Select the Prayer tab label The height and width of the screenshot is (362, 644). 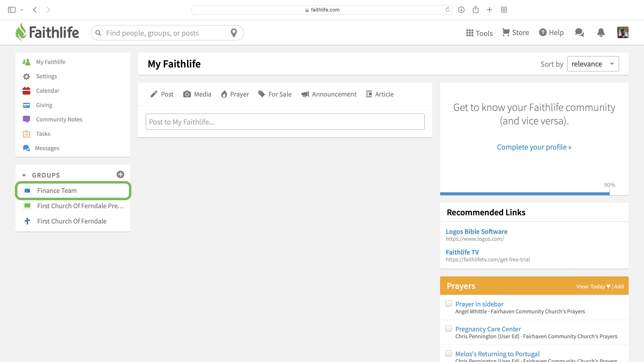pyautogui.click(x=240, y=94)
